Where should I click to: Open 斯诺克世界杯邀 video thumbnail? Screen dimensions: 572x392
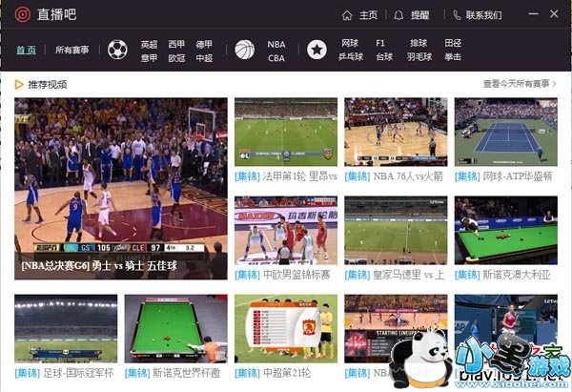coord(175,328)
